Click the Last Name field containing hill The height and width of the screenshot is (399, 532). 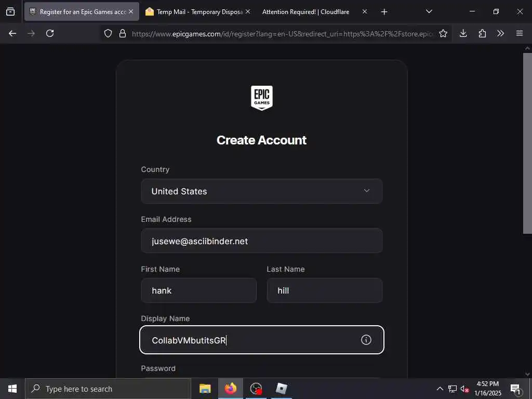[324, 290]
